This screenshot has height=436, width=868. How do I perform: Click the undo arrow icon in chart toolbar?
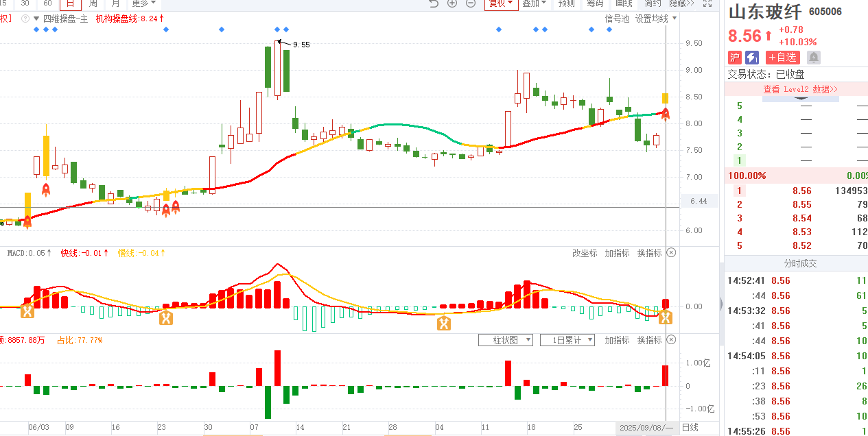point(434,3)
